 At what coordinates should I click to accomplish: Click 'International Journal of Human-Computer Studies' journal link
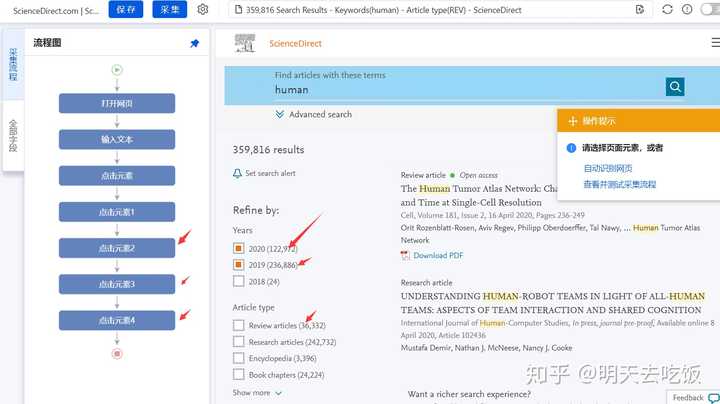click(x=484, y=323)
